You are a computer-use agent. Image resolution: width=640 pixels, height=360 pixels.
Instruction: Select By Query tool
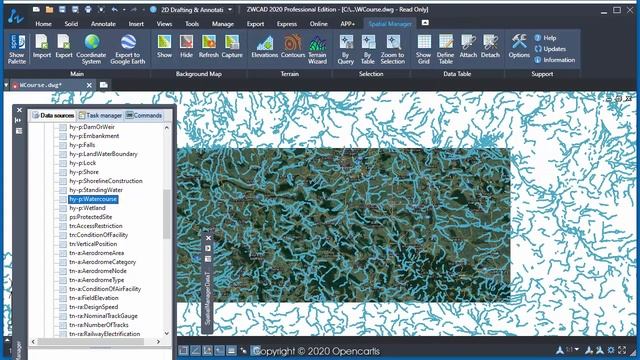tap(346, 49)
